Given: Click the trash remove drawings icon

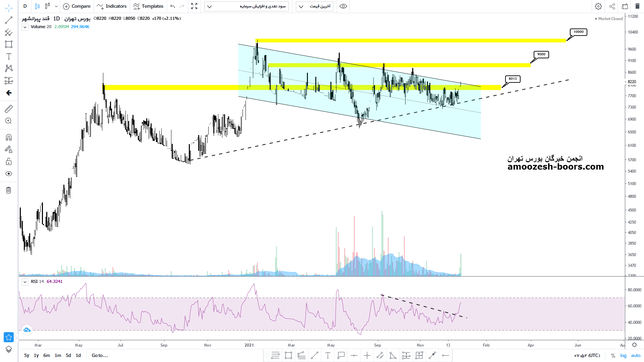Looking at the screenshot, I should click(x=9, y=190).
